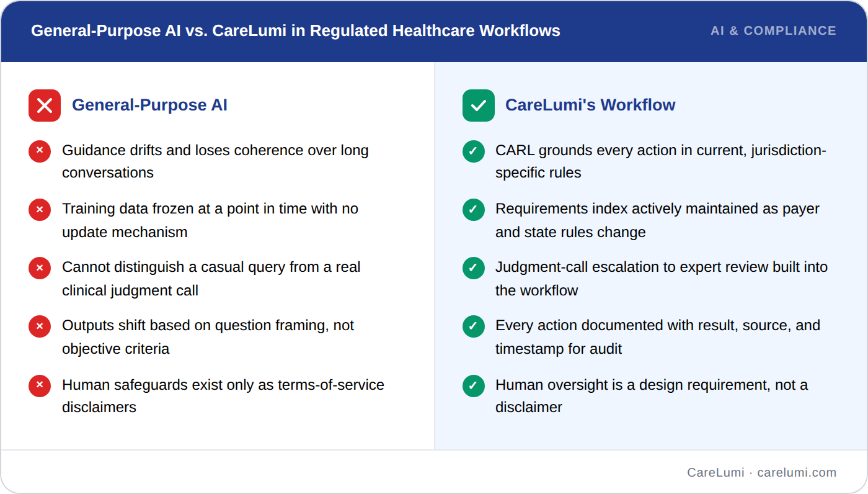Screen dimensions: 868x494
Task: Click green check bullet beside 'Every action documented'
Action: point(474,326)
